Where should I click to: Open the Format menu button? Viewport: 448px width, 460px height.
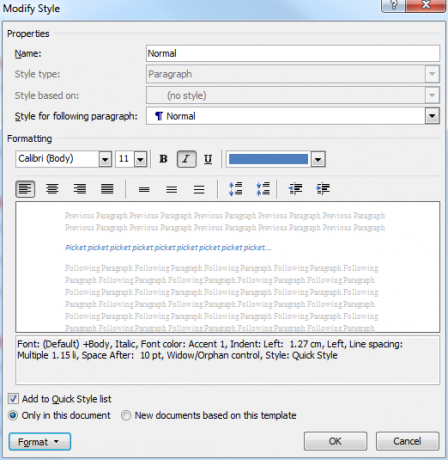[x=40, y=442]
